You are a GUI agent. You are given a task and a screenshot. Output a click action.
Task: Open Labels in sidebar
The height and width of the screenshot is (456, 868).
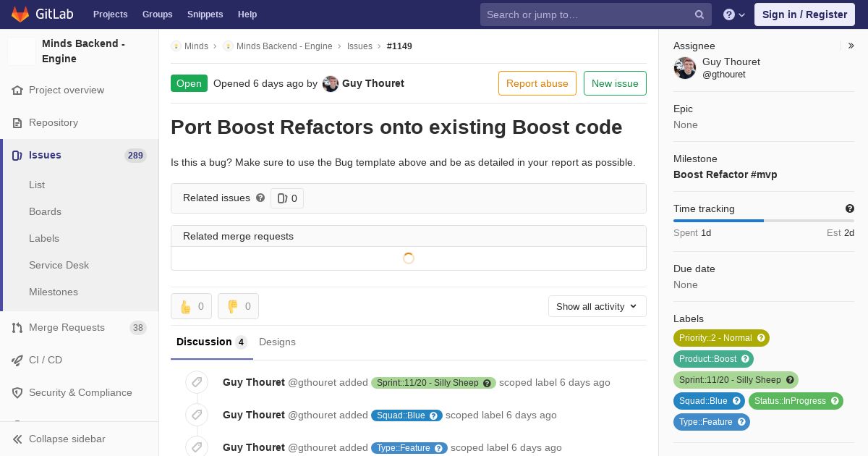click(44, 239)
